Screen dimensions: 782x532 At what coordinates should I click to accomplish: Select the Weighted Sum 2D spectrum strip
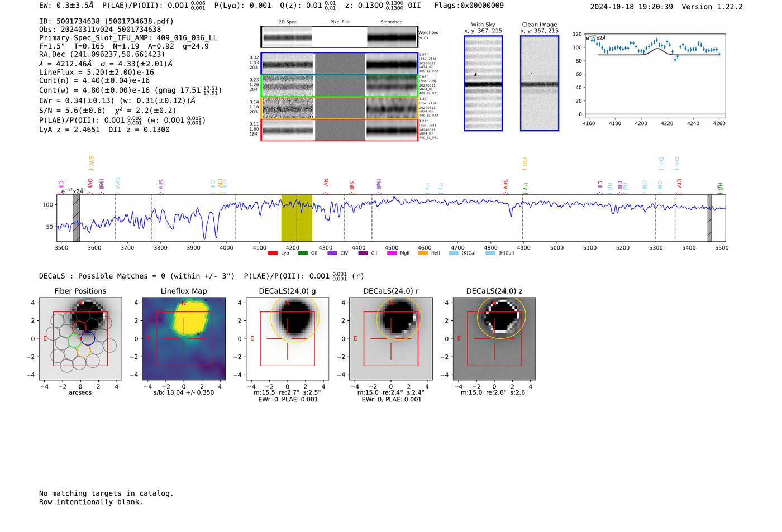pos(340,37)
